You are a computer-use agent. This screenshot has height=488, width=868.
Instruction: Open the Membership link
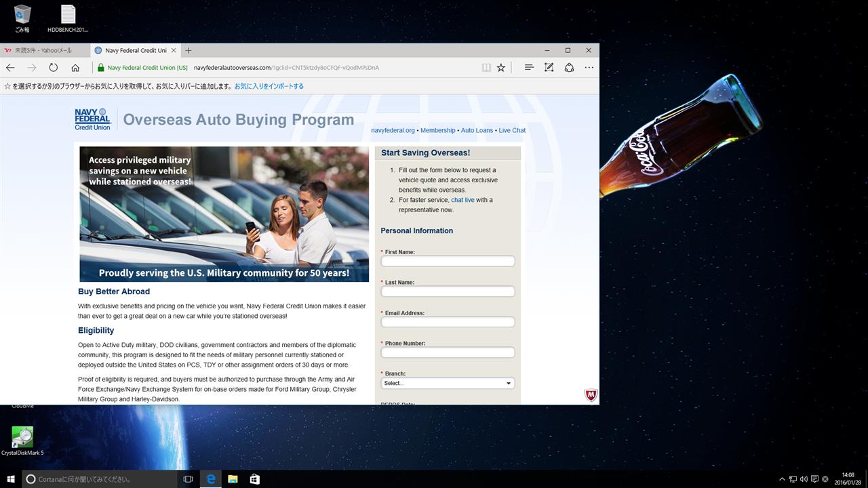pyautogui.click(x=437, y=130)
